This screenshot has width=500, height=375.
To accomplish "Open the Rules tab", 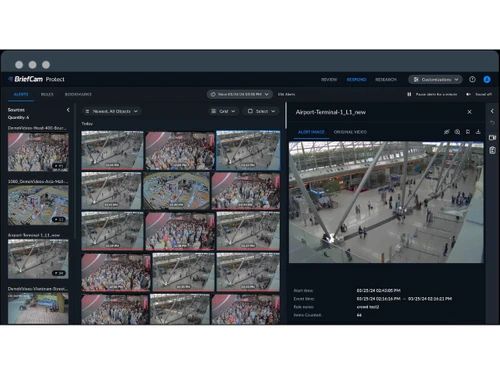I will (x=47, y=94).
